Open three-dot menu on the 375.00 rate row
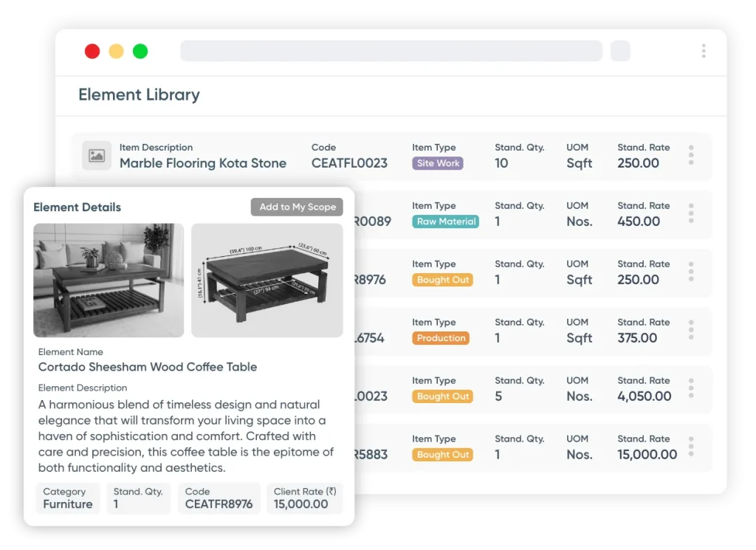 pyautogui.click(x=691, y=331)
